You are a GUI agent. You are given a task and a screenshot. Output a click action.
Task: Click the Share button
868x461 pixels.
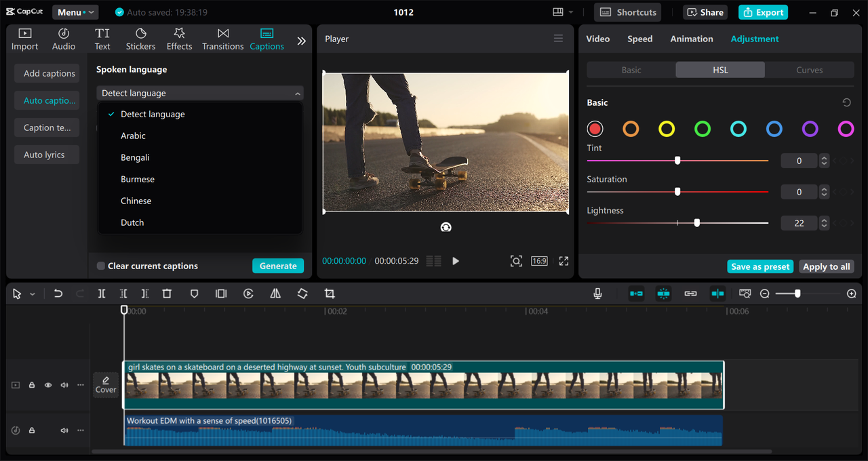click(705, 12)
